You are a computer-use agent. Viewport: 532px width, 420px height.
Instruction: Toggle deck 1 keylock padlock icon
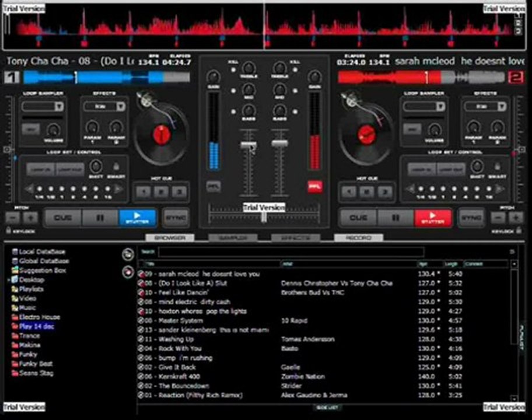(x=9, y=230)
